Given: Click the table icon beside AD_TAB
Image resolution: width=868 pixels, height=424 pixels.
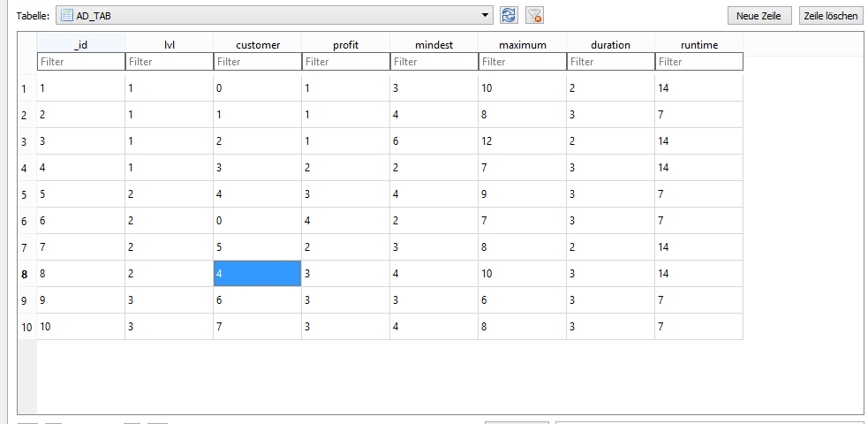Looking at the screenshot, I should 66,16.
